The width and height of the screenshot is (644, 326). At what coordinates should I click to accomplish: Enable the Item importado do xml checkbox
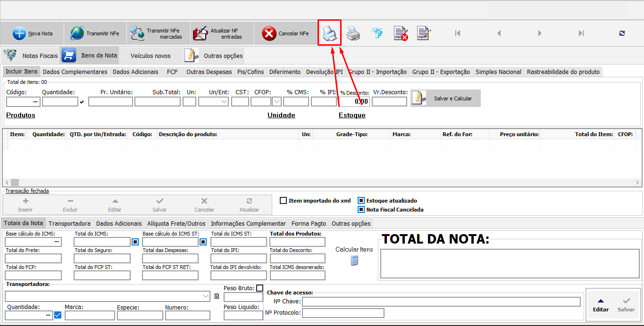283,200
